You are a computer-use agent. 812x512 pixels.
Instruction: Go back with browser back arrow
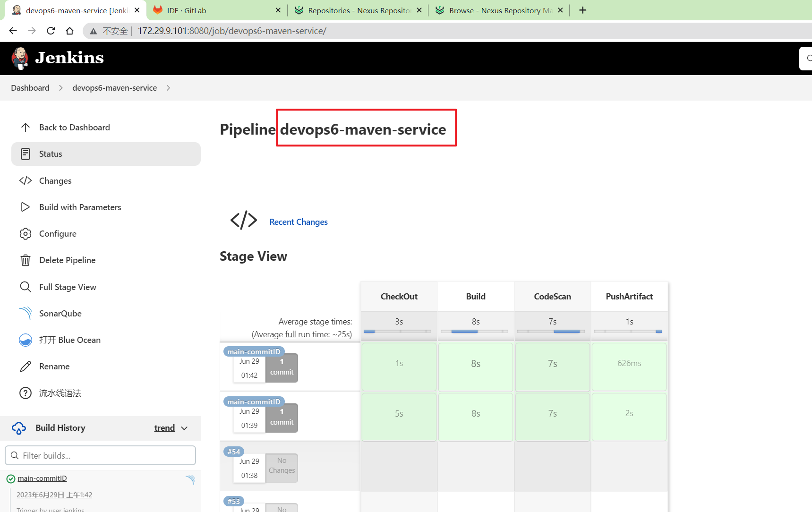coord(13,31)
